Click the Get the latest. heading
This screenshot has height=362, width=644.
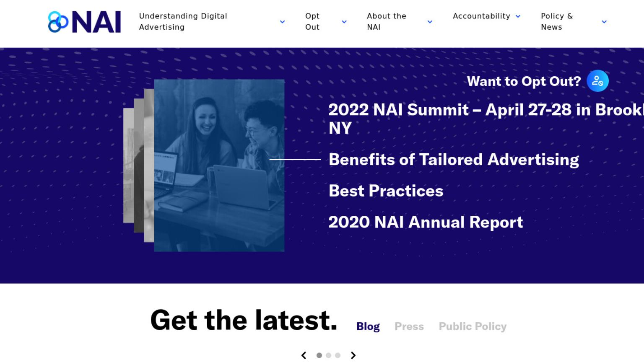tap(244, 321)
